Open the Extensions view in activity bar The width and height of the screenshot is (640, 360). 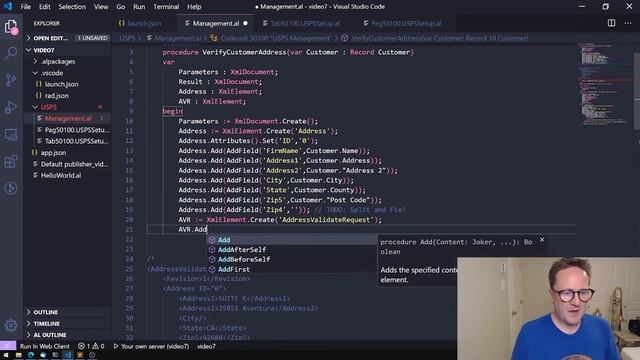11,161
